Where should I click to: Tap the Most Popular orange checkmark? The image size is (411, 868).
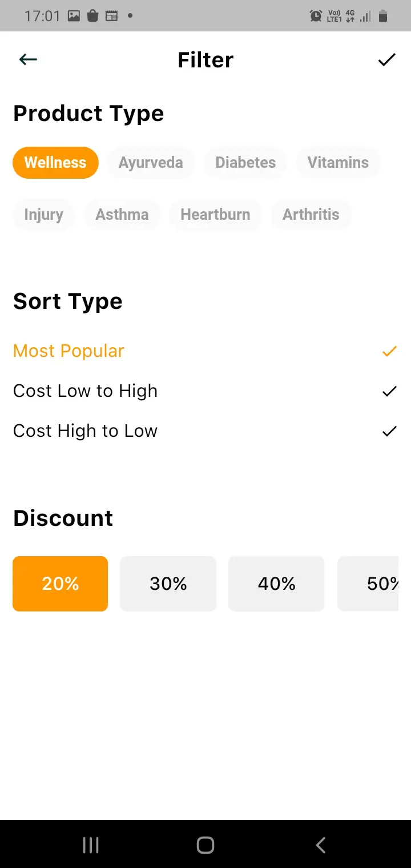[389, 351]
